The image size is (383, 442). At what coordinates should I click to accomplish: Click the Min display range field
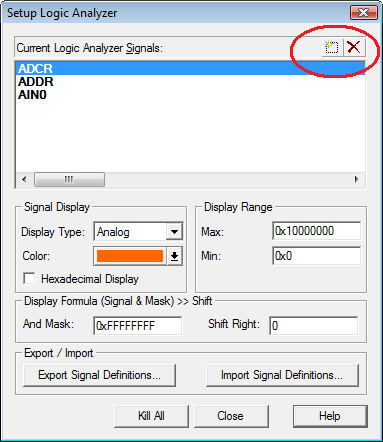click(316, 256)
